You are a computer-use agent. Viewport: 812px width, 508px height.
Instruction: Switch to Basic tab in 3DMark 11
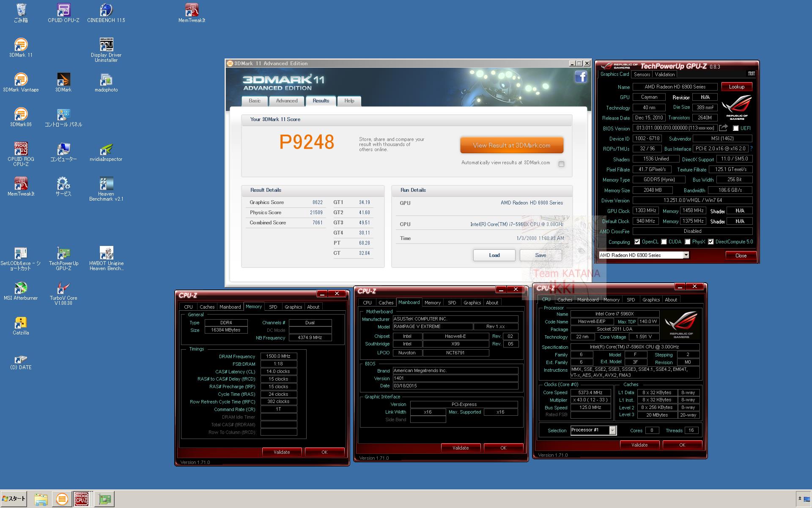pos(255,101)
